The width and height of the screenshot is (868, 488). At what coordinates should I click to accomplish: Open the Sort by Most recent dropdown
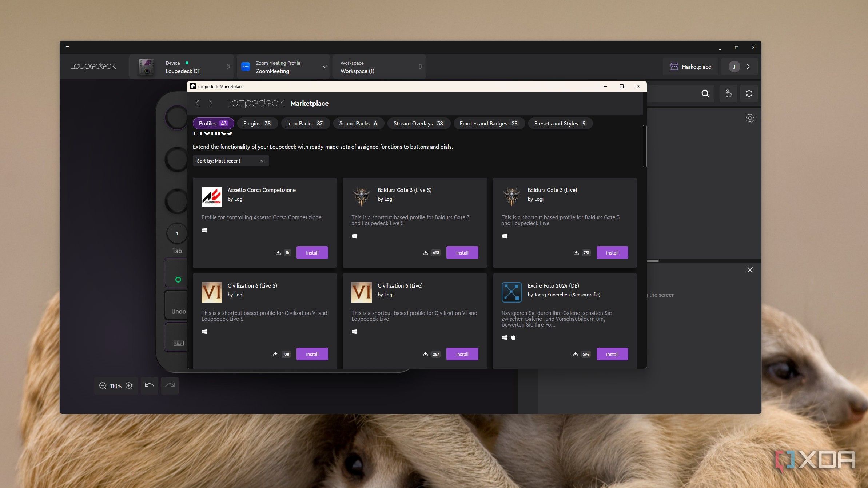click(231, 161)
